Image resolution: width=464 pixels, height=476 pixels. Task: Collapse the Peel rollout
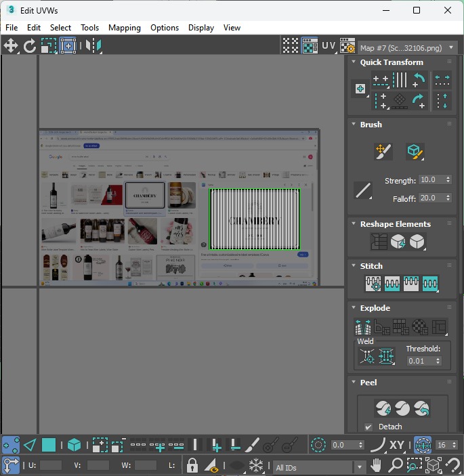pyautogui.click(x=354, y=382)
